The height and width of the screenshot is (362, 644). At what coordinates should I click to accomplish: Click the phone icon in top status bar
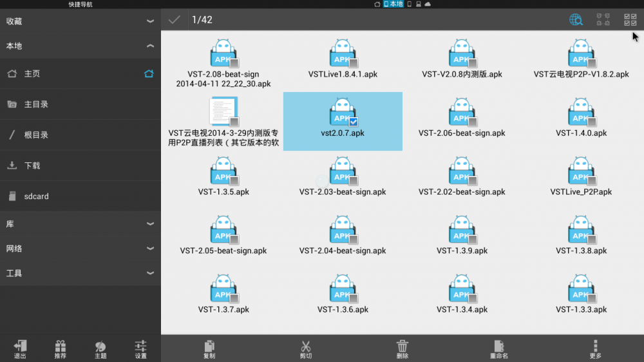(410, 4)
